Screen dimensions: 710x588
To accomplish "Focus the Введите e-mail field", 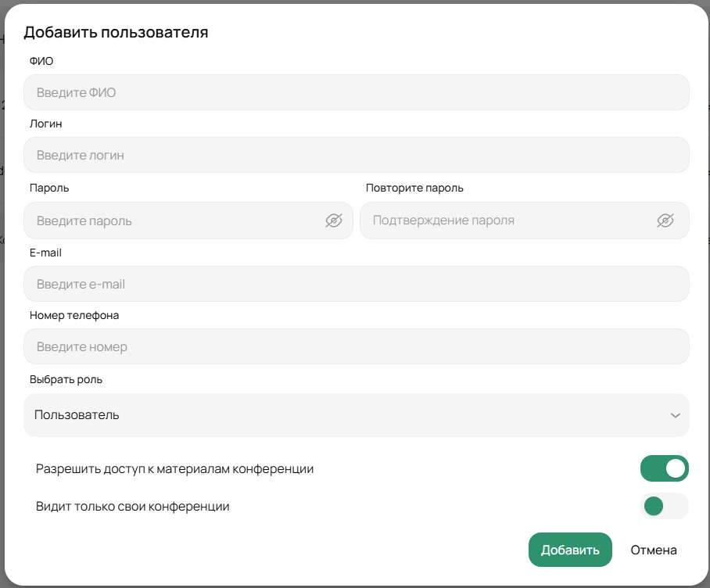I will click(x=356, y=284).
